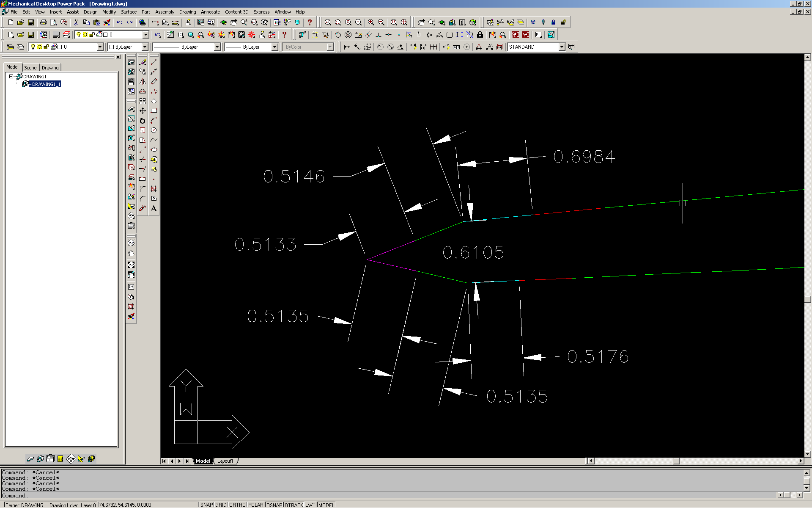
Task: Switch to the Layout1 tab
Action: pyautogui.click(x=226, y=461)
